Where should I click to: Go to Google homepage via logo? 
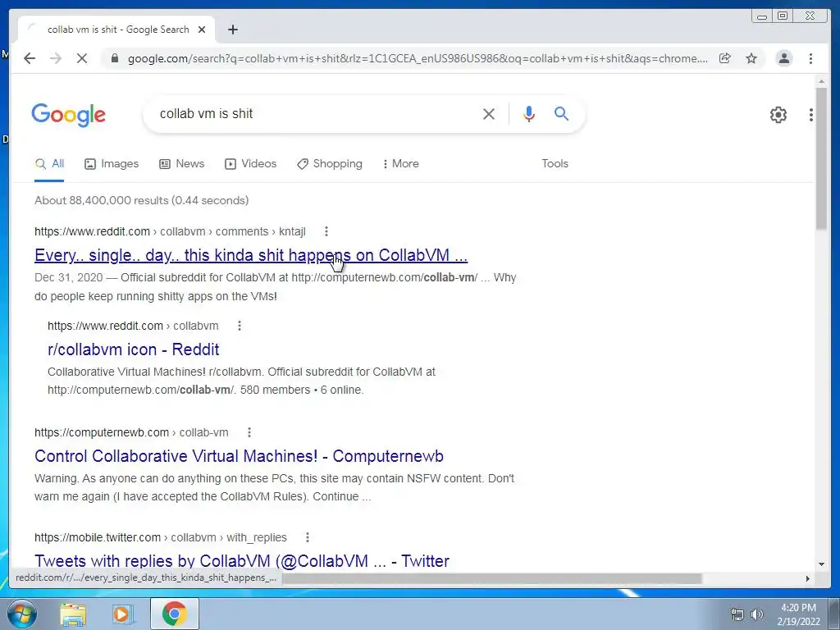(69, 115)
